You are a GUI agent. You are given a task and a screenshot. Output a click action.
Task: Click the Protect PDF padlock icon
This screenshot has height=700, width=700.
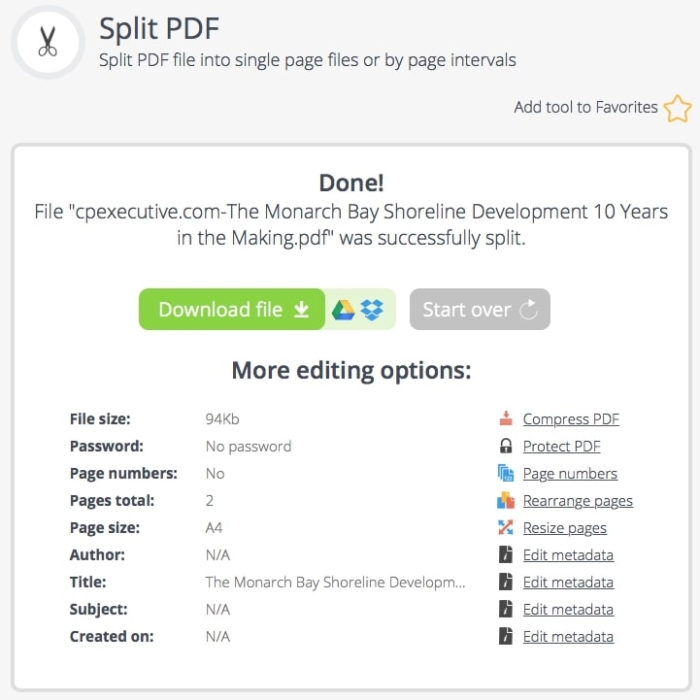(506, 446)
